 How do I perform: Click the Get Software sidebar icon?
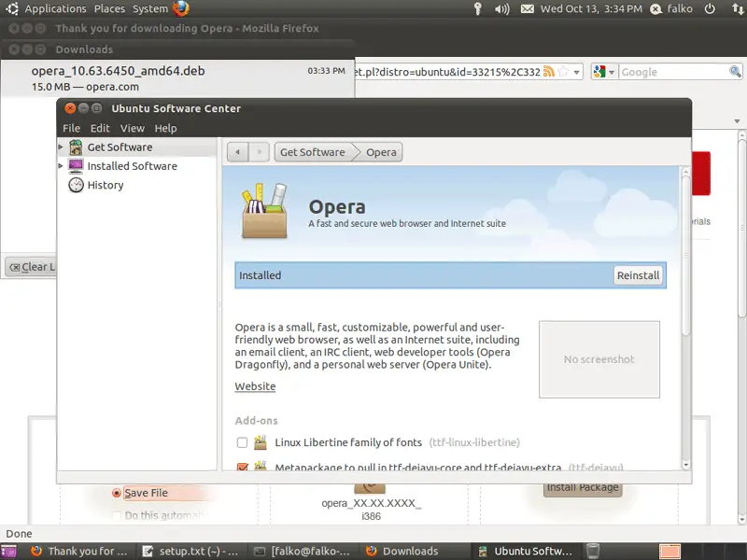tap(76, 147)
